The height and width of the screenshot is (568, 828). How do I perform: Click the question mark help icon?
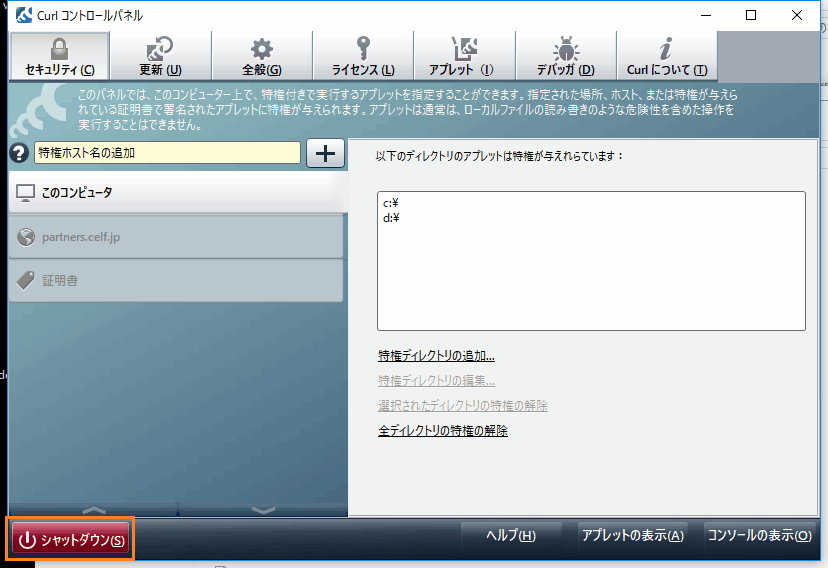[19, 153]
